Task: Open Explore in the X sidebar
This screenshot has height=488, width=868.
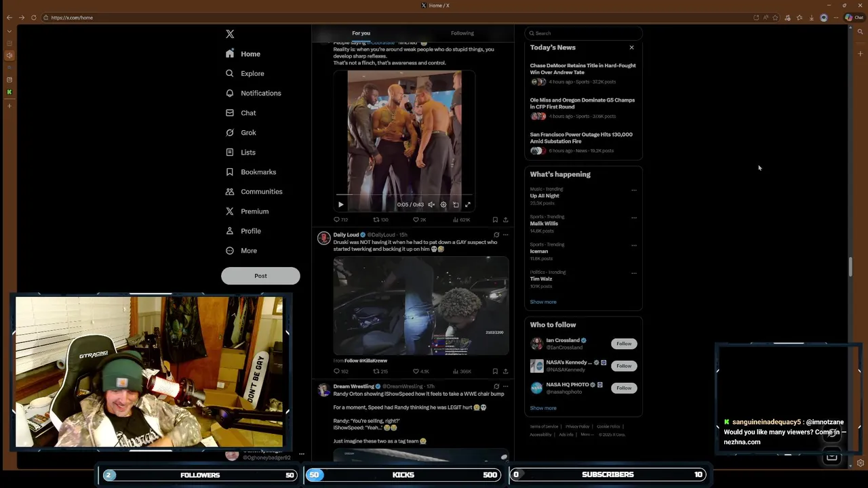Action: point(245,74)
